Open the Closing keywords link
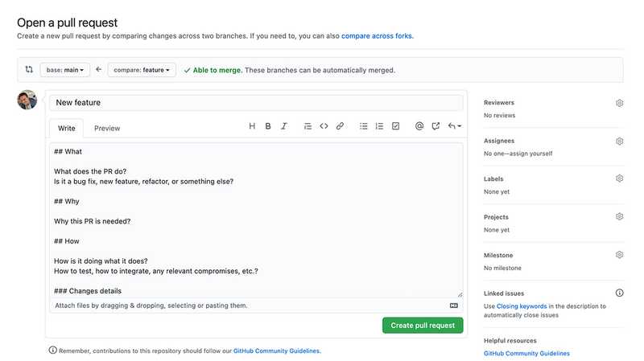This screenshot has width=644, height=361. [x=522, y=306]
